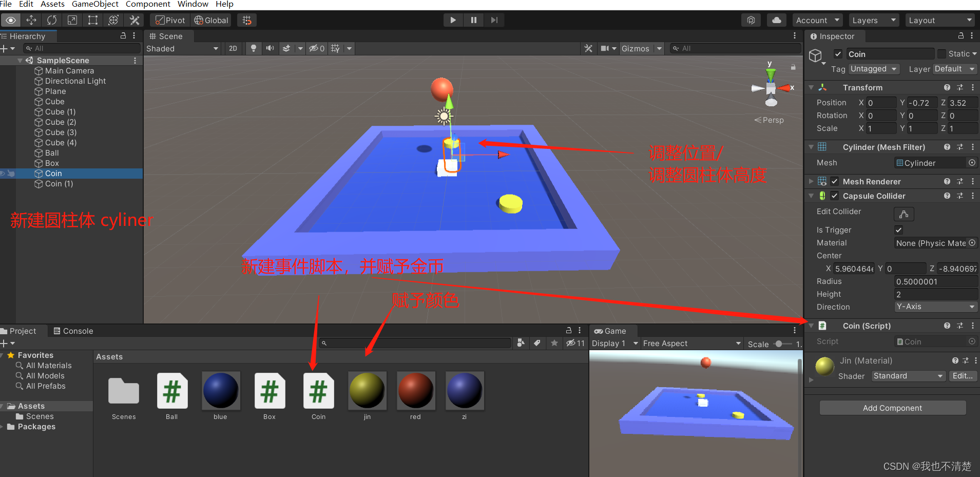This screenshot has width=980, height=477.
Task: Click the Step frame button
Action: 494,20
